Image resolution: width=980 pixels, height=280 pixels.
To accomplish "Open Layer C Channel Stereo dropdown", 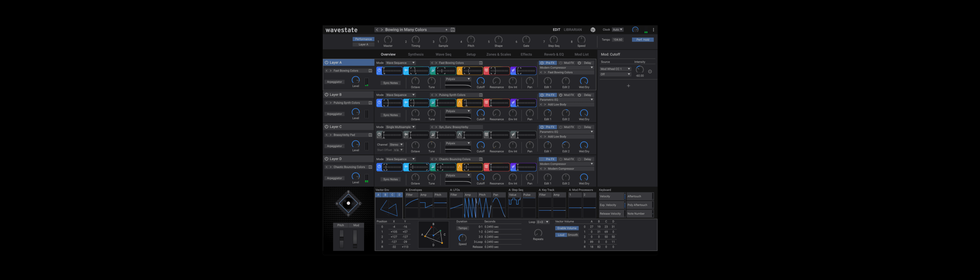I will [396, 145].
